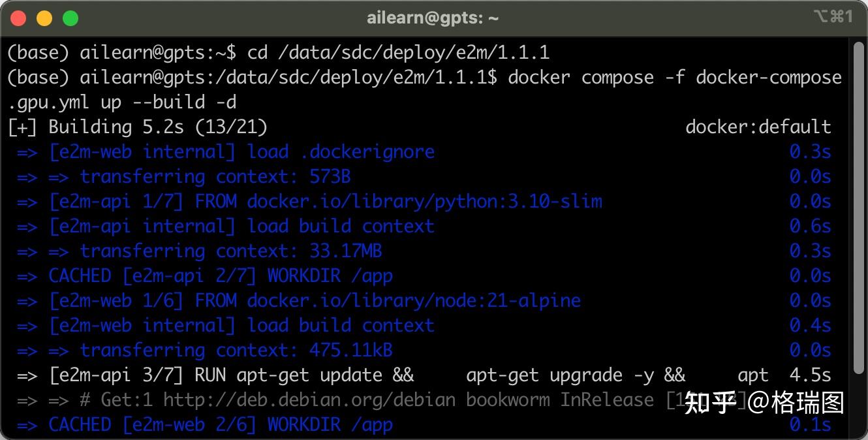Click the "CACHED [e2m-web 2/6] WORKDIR /app" step
868x440 pixels.
(x=221, y=424)
